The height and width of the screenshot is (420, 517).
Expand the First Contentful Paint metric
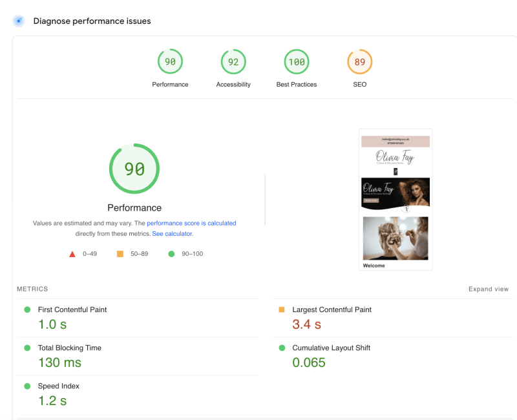[x=72, y=310]
